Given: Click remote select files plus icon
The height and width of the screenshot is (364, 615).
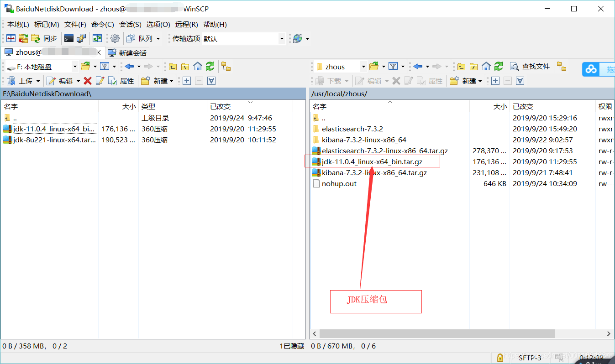Looking at the screenshot, I should pyautogui.click(x=495, y=81).
